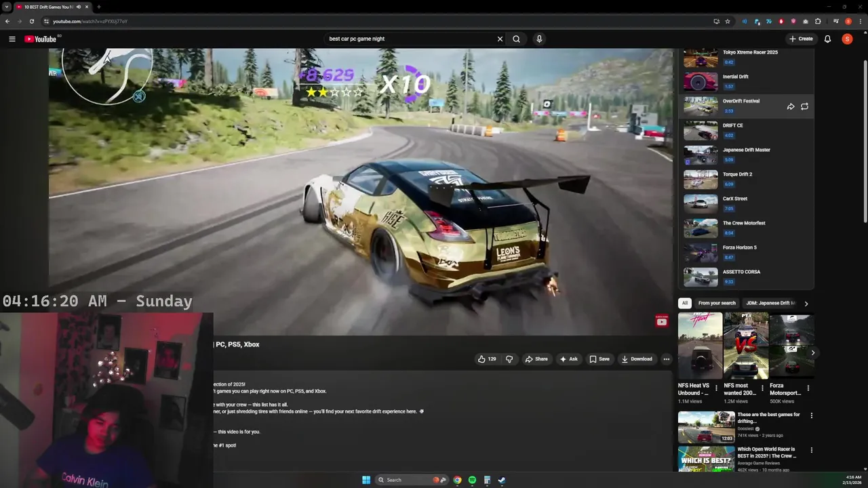The image size is (868, 488).
Task: Jump to Tokyo Xtreme Racer 2025 chapter
Action: pos(746,58)
